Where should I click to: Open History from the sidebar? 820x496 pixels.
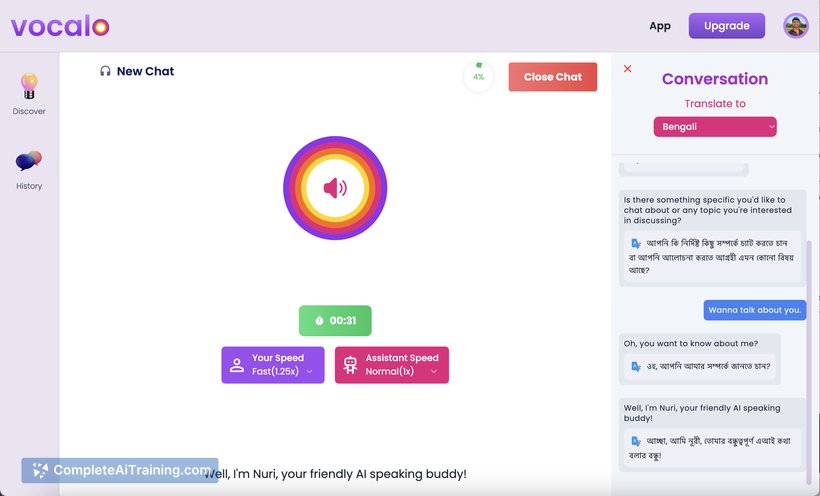coord(29,171)
